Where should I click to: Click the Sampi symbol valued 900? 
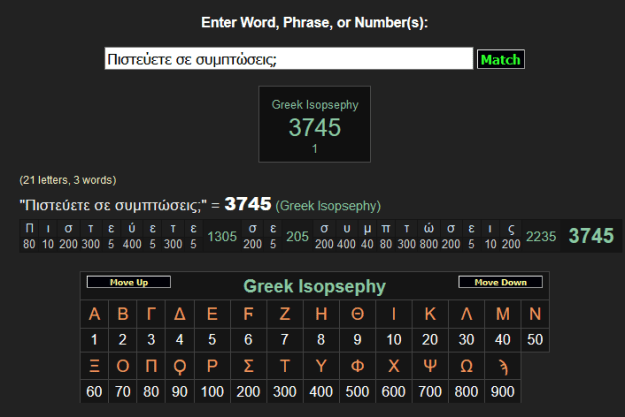tap(504, 365)
